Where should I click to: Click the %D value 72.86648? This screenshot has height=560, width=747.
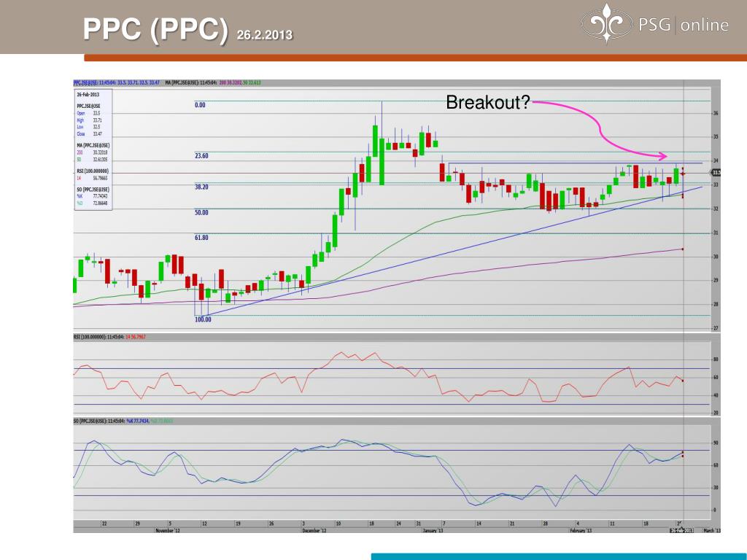pyautogui.click(x=100, y=203)
